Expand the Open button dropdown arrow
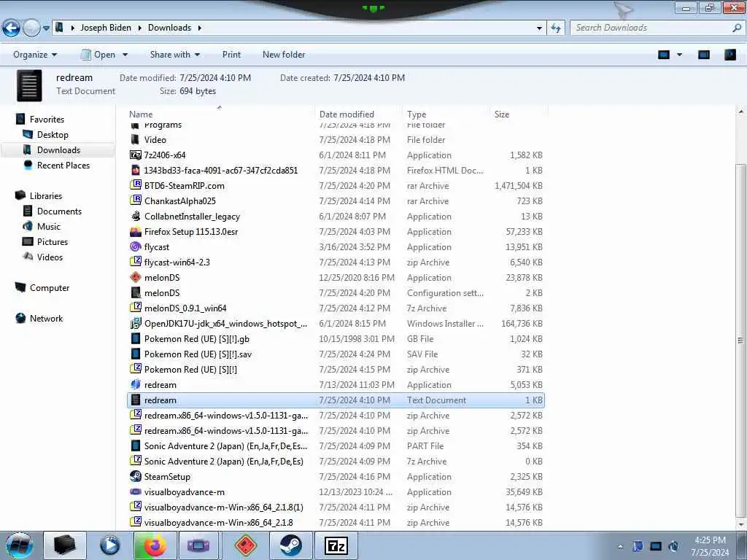 (125, 55)
